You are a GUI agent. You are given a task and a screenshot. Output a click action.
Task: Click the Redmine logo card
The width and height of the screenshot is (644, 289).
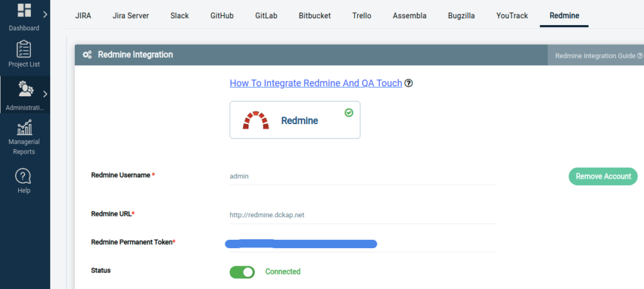pyautogui.click(x=294, y=120)
